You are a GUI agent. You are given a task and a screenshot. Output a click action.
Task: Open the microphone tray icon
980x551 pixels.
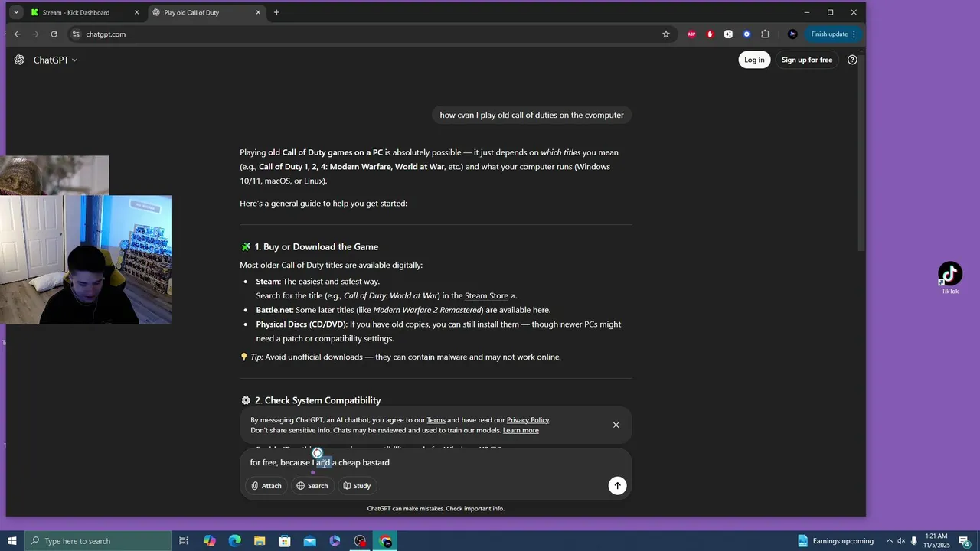pyautogui.click(x=914, y=541)
